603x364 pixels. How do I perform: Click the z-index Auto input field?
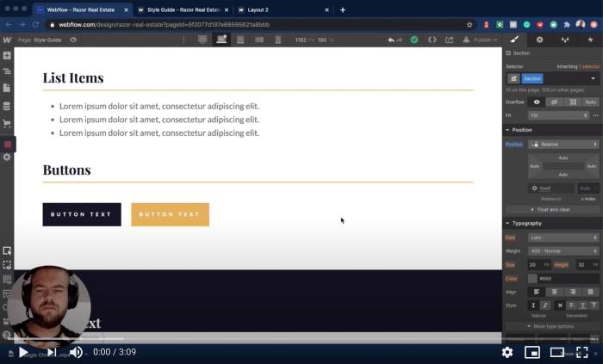click(588, 188)
